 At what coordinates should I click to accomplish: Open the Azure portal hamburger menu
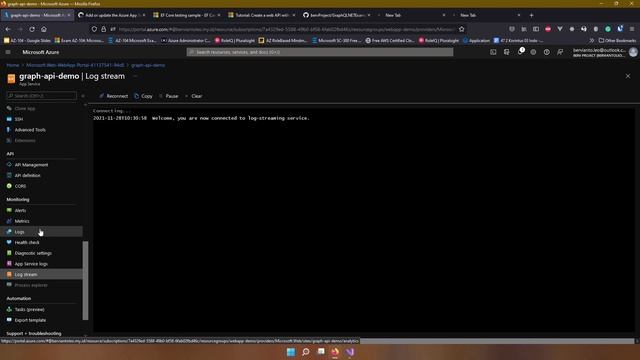coord(8,52)
